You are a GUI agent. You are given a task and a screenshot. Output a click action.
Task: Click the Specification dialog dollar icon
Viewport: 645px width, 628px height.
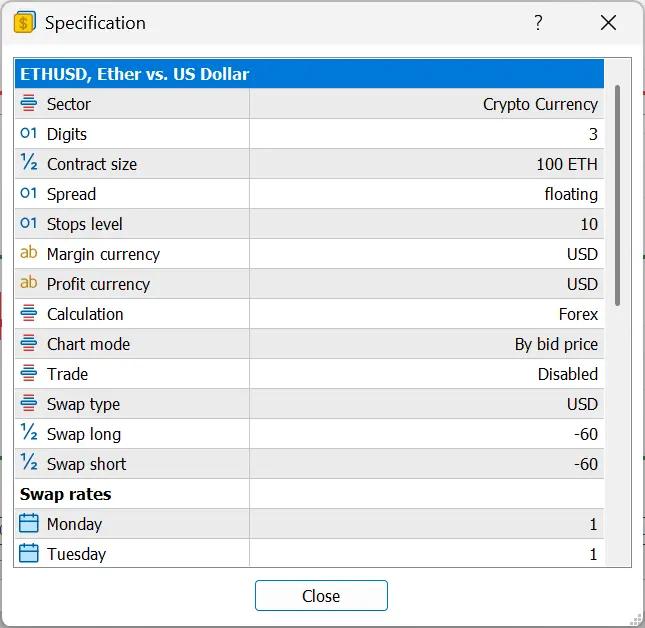pos(25,22)
